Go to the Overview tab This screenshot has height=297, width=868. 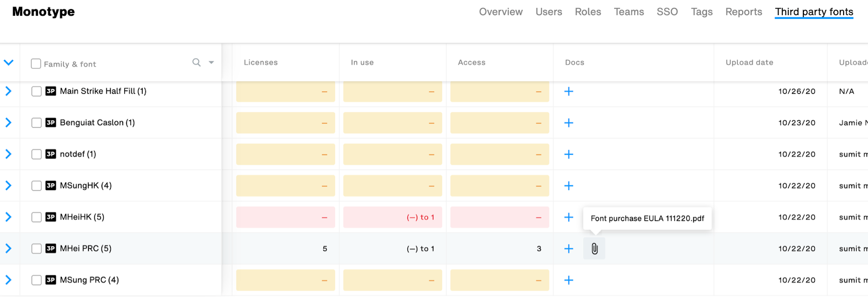pyautogui.click(x=501, y=12)
